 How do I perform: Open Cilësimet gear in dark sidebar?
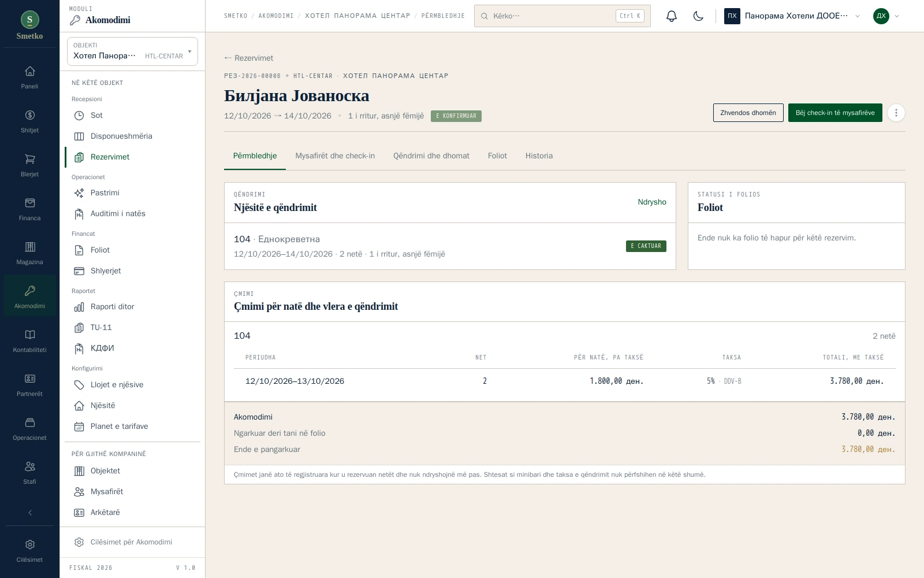(29, 551)
